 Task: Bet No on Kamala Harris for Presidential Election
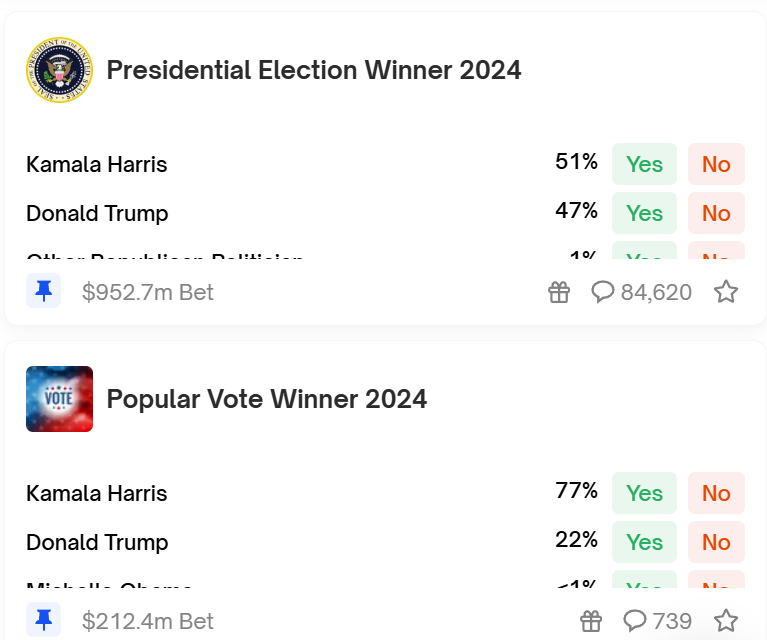click(716, 164)
